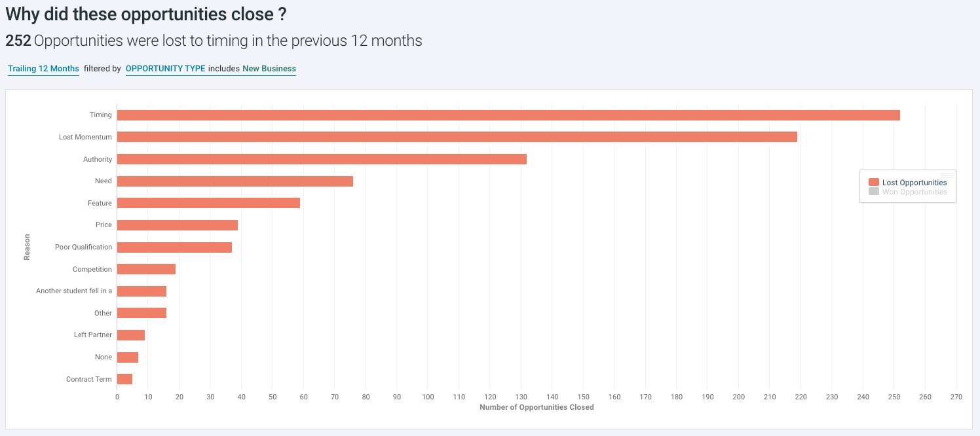The height and width of the screenshot is (436, 980).
Task: Toggle the Won Opportunities legend label
Action: 914,192
